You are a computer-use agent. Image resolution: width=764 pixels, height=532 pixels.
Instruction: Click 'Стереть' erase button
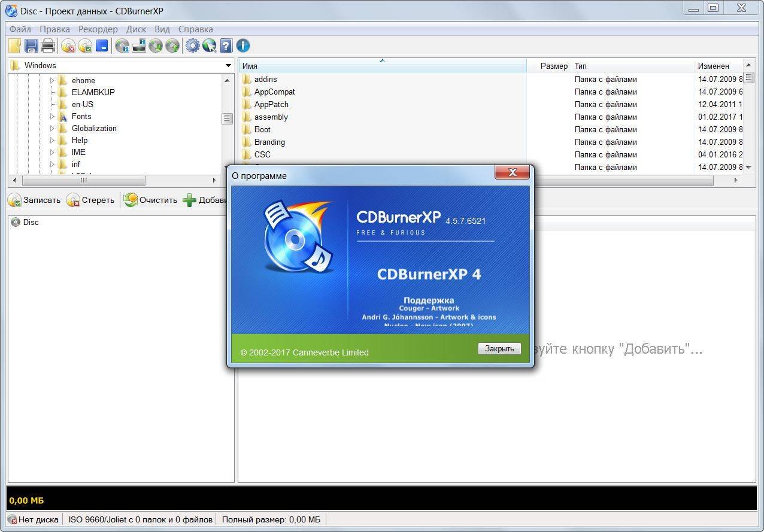point(90,200)
